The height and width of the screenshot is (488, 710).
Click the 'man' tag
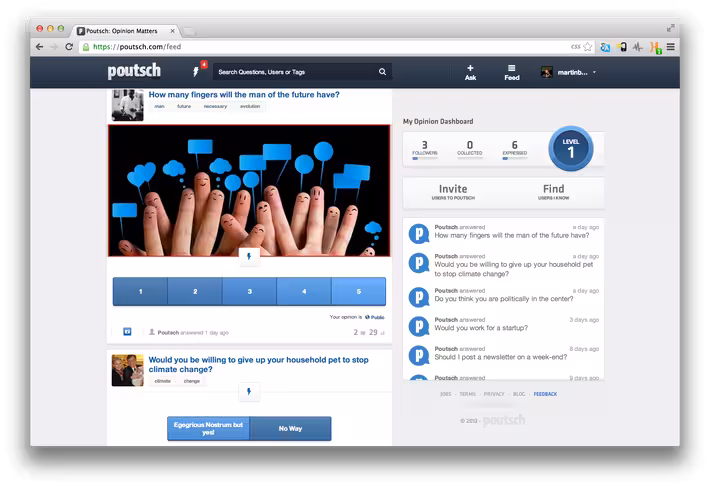(x=159, y=106)
